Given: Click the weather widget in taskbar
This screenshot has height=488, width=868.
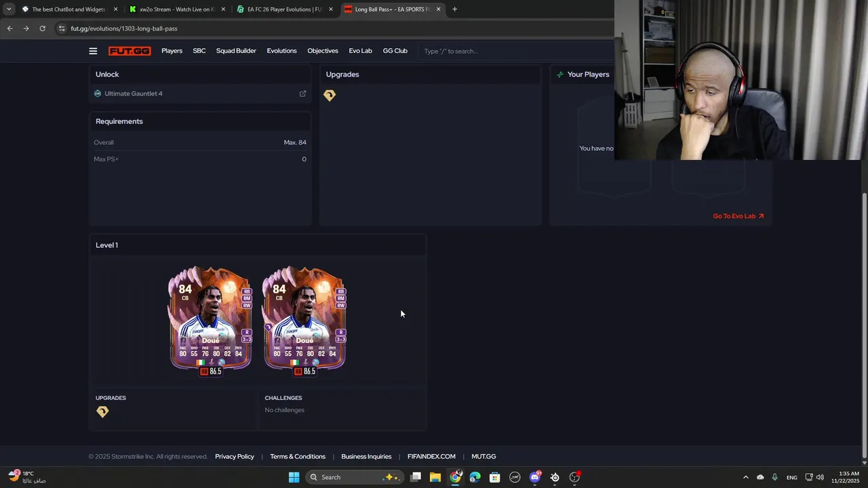Looking at the screenshot, I should (27, 477).
